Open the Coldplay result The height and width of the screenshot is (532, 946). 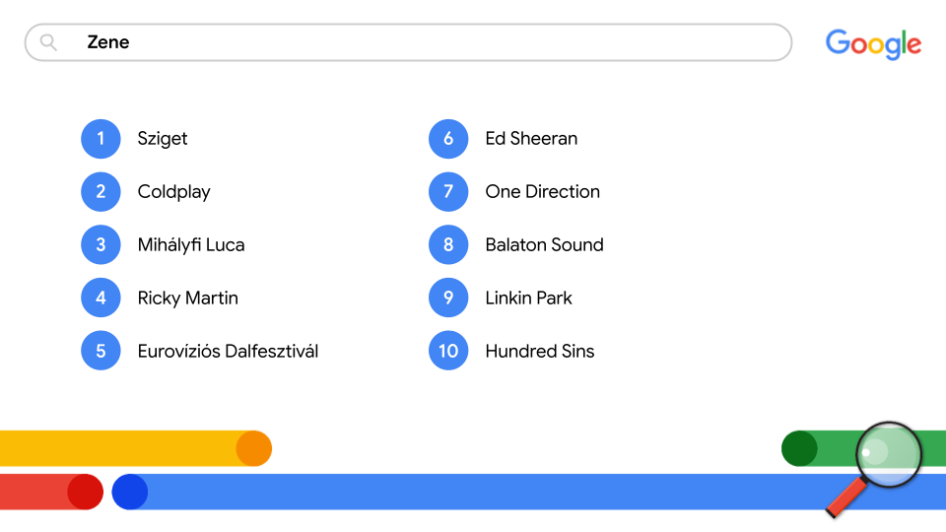(x=174, y=192)
